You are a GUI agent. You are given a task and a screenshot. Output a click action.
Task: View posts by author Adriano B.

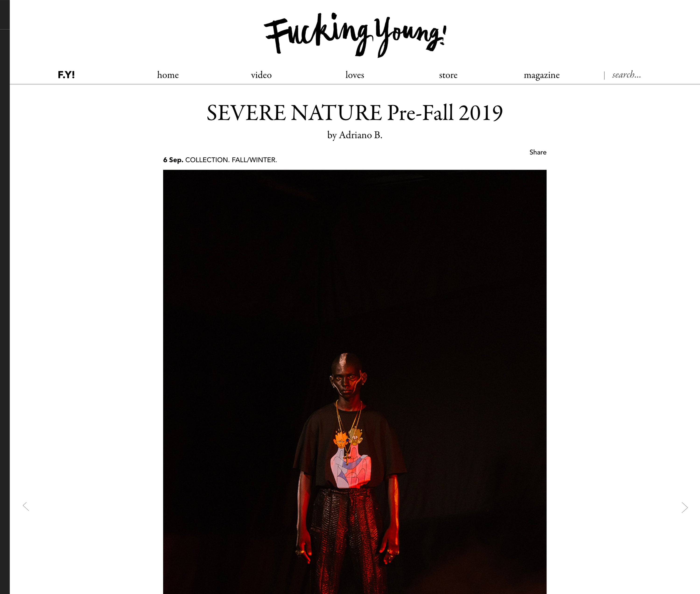[x=360, y=135]
